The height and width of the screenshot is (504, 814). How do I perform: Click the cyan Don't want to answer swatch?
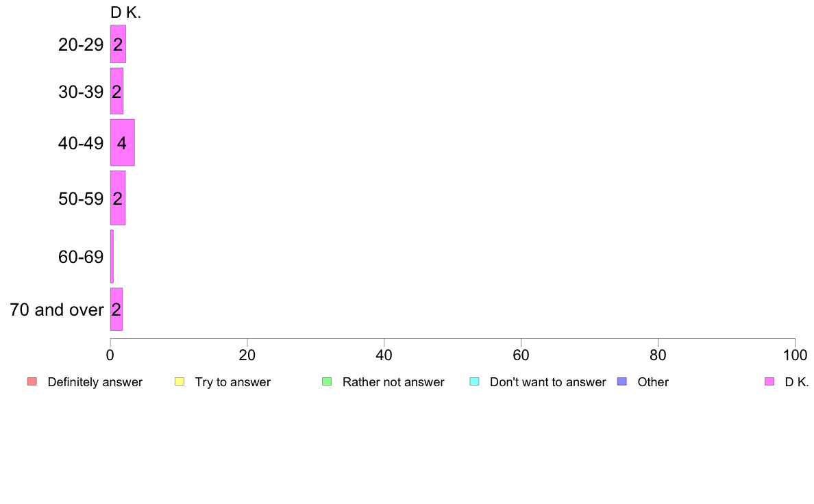pyautogui.click(x=474, y=381)
